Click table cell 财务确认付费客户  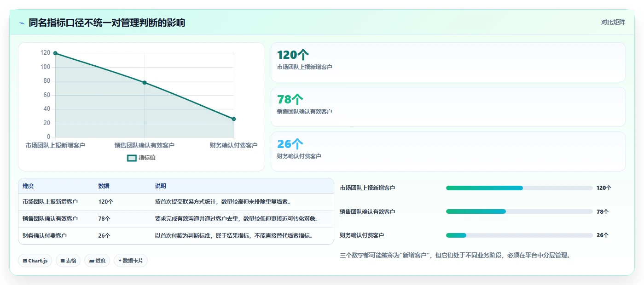pyautogui.click(x=45, y=236)
